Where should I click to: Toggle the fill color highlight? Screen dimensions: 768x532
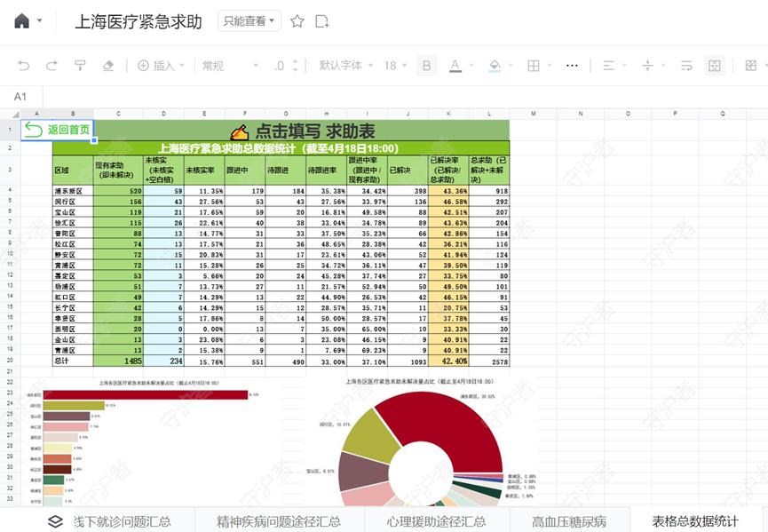click(x=495, y=65)
